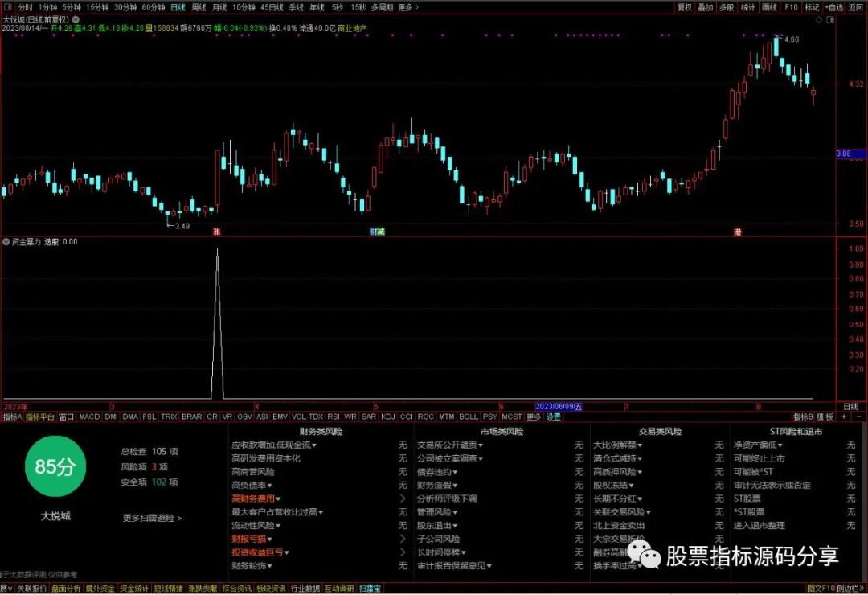Expand the 高负债率 dropdown
The width and height of the screenshot is (868, 595).
pyautogui.click(x=252, y=486)
